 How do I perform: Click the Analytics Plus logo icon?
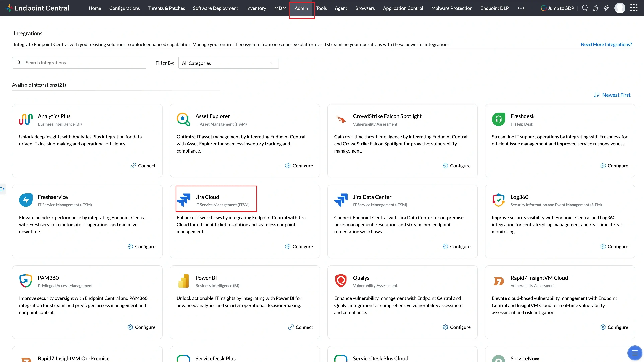pyautogui.click(x=26, y=119)
